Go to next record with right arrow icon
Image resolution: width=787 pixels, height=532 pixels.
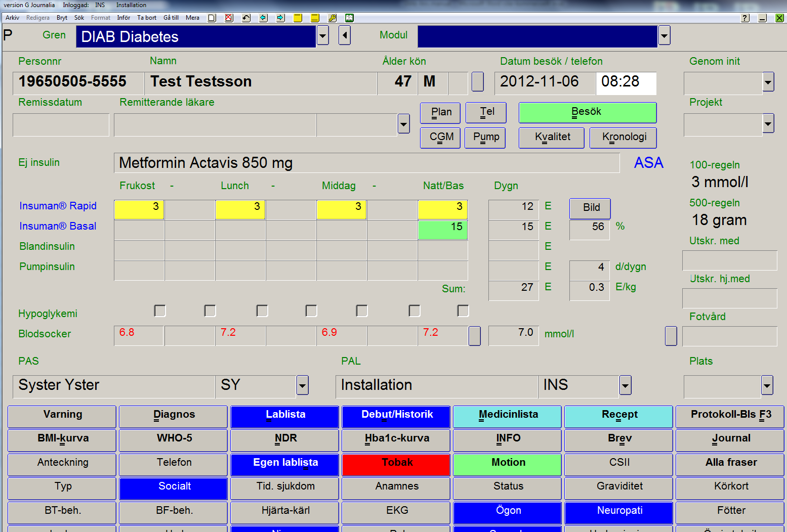pos(280,18)
